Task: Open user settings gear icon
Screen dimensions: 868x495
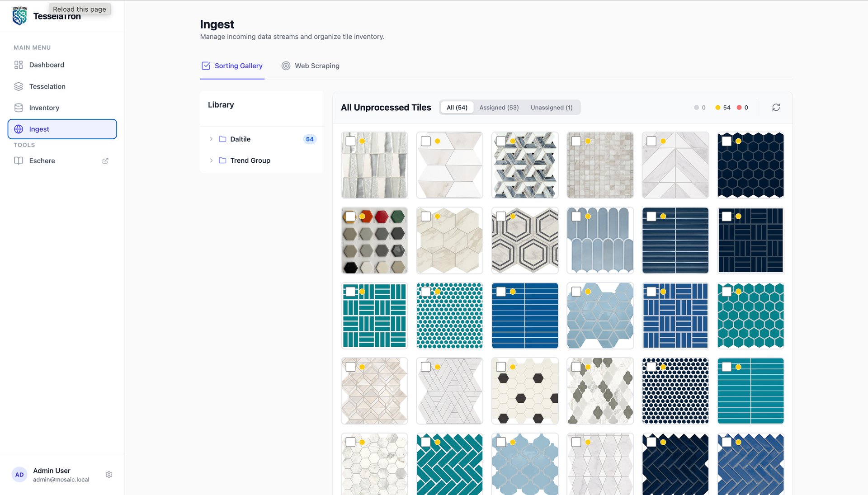Action: (x=109, y=475)
